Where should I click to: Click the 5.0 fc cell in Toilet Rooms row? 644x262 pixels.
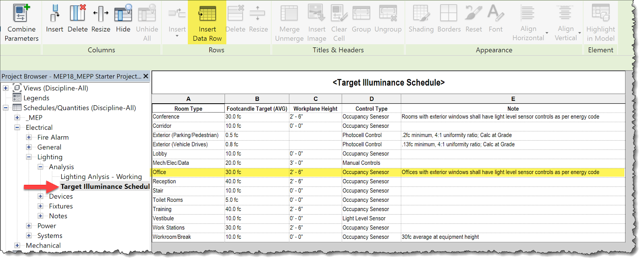tap(257, 200)
